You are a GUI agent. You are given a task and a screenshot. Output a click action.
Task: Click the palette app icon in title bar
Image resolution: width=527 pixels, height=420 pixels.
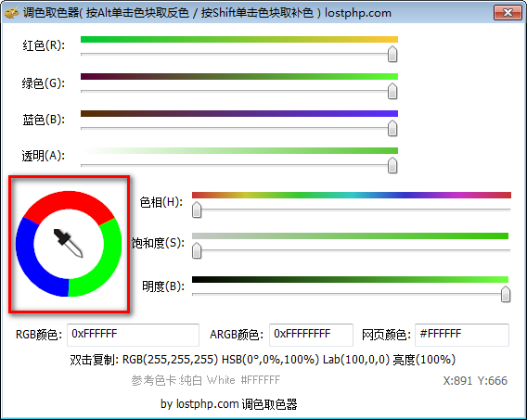[x=11, y=13]
